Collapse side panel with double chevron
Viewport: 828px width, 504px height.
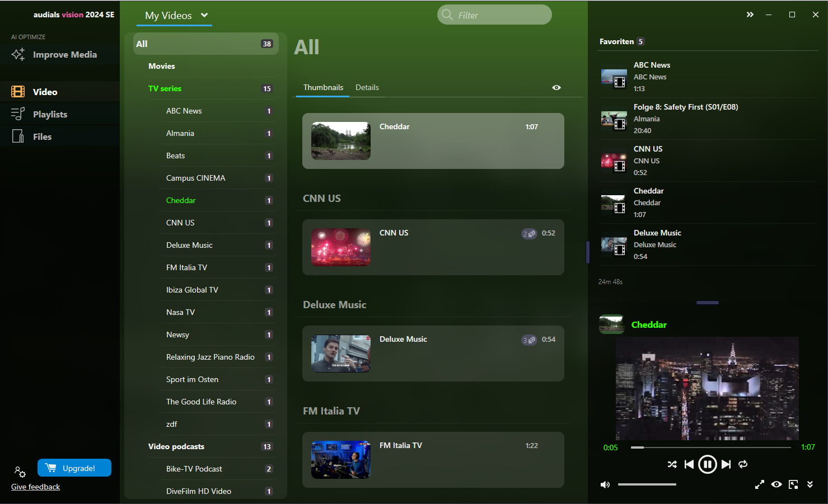point(750,15)
